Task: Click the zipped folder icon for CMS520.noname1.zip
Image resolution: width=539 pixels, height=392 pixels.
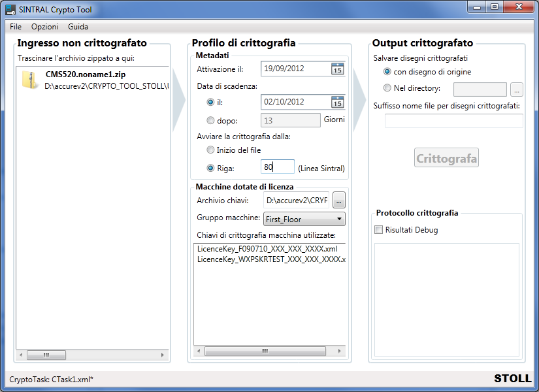Action: coord(30,80)
